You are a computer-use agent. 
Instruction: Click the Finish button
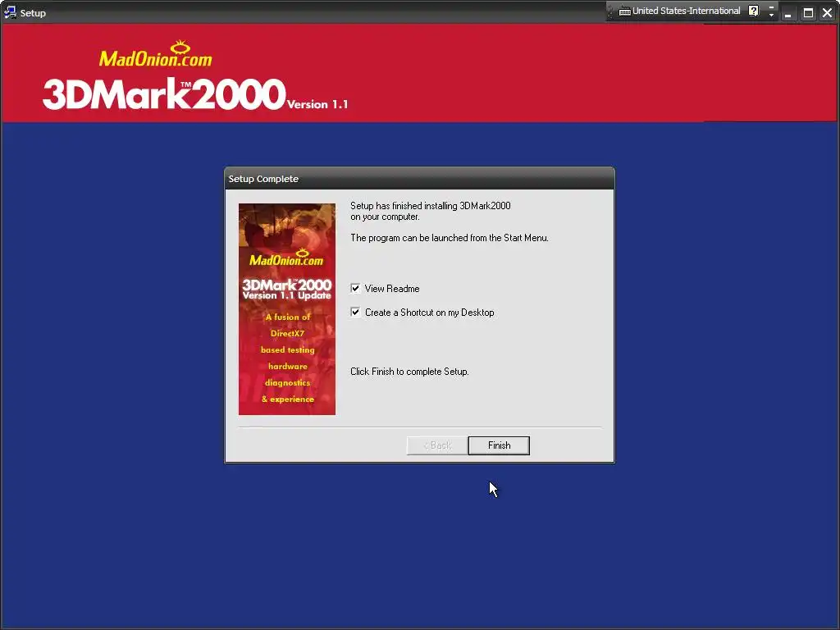[499, 445]
